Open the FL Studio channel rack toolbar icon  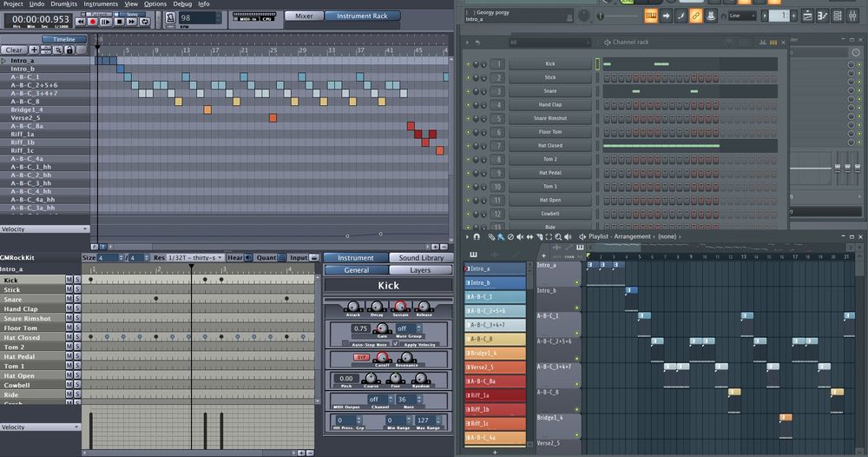[838, 16]
